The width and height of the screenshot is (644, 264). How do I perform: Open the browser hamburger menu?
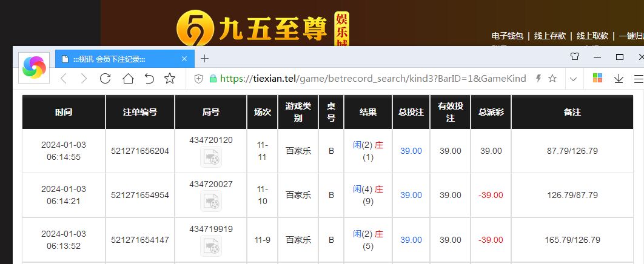639,79
